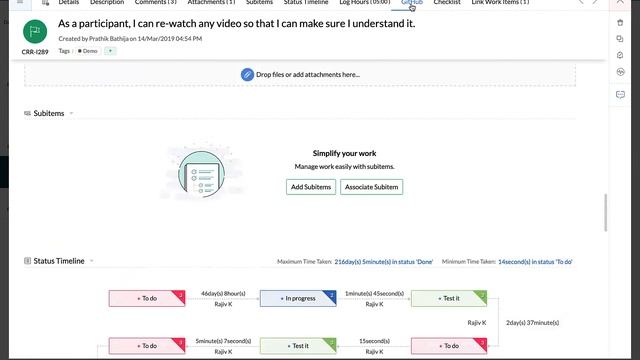Click the subitems checklist illustration
This screenshot has width=640, height=360.
pos(201,174)
